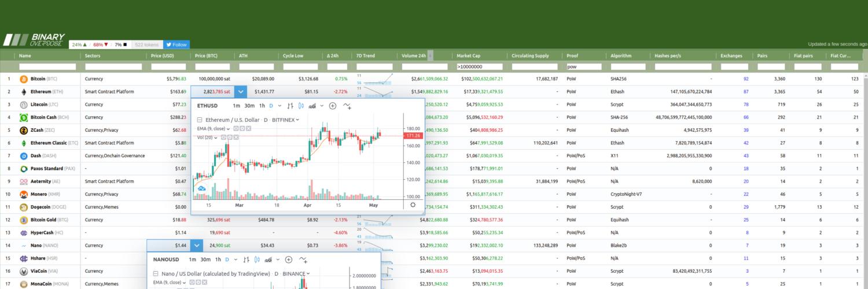Image resolution: width=868 pixels, height=289 pixels.
Task: Sort by the Market Cap column header
Action: [x=468, y=55]
